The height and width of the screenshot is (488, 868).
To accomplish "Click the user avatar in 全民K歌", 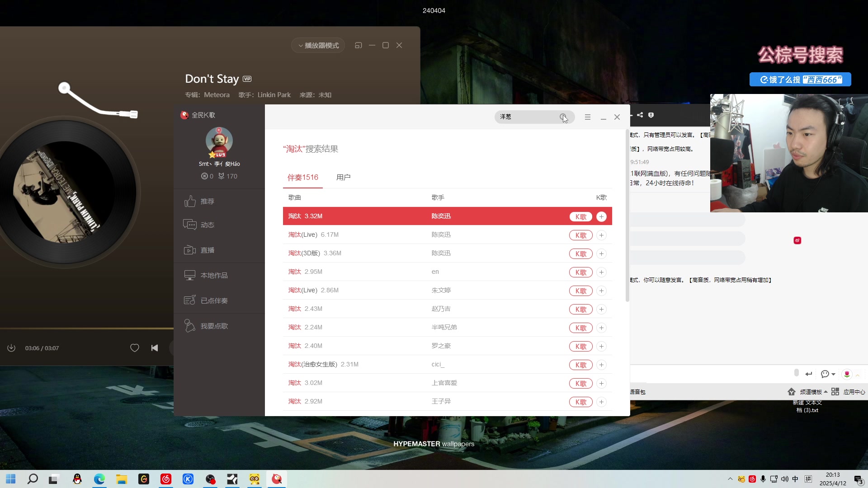I will tap(219, 141).
